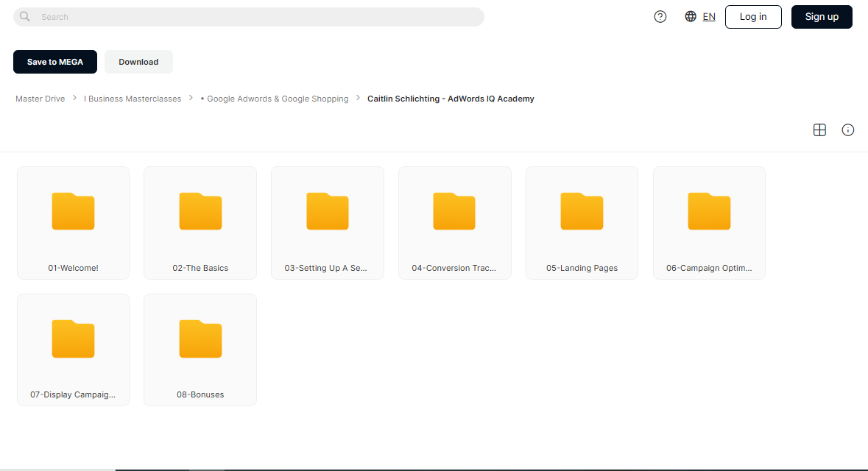The image size is (868, 471).
Task: Click Caitlin Schlichting - AdWords IQ Academy breadcrumb
Action: (x=451, y=99)
